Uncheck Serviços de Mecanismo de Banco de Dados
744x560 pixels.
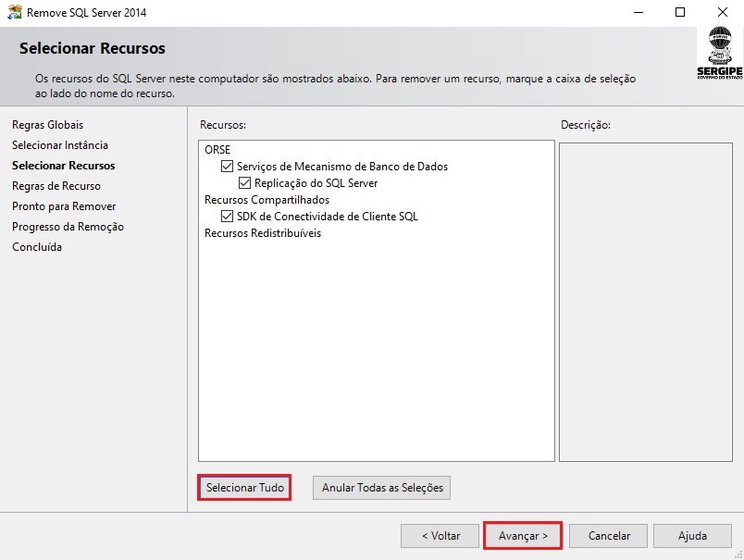pyautogui.click(x=227, y=167)
